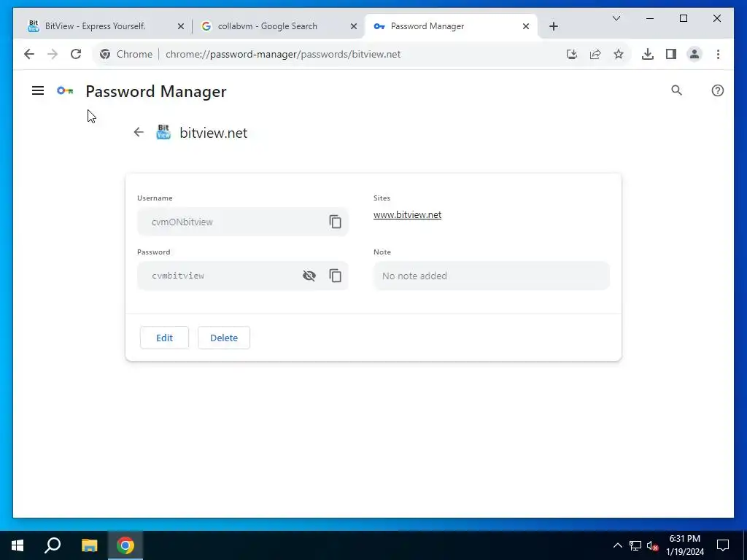Viewport: 747px width, 560px height.
Task: Click the Username field
Action: click(242, 222)
